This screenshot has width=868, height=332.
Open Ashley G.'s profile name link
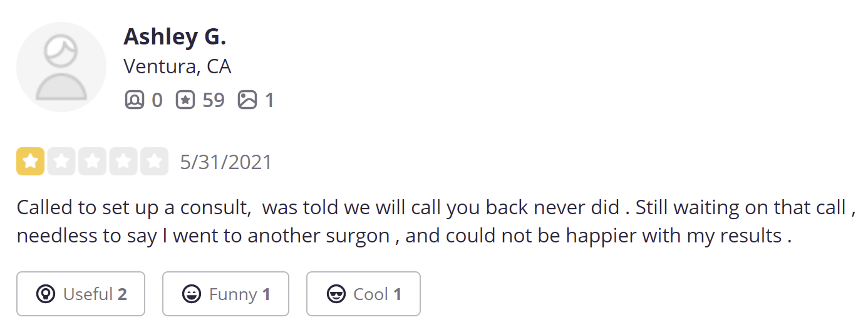175,36
